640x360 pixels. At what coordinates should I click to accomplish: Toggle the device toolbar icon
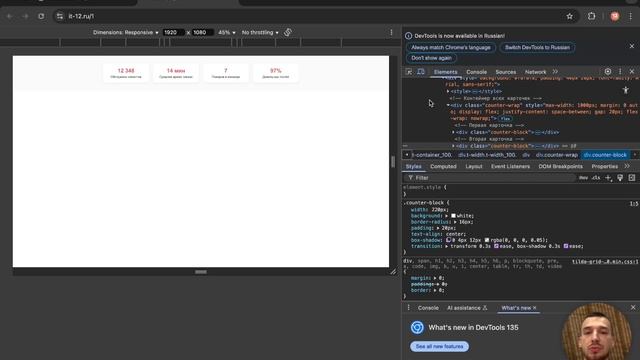421,71
